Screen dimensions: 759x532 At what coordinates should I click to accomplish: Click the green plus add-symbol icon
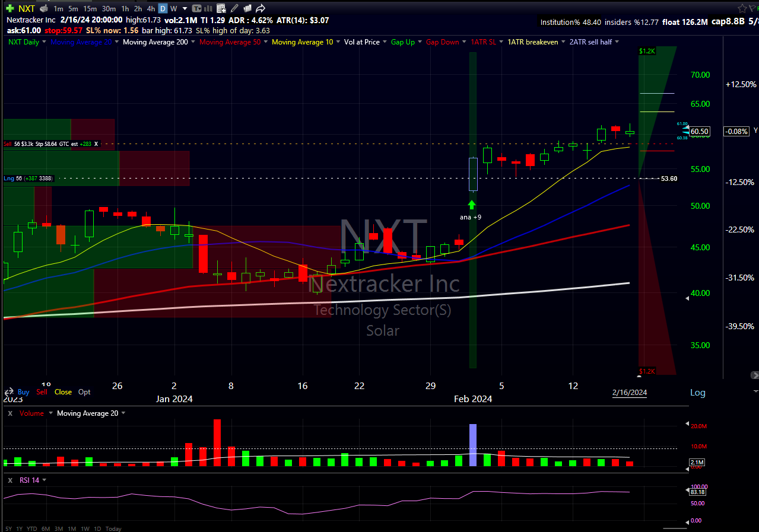[x=10, y=8]
